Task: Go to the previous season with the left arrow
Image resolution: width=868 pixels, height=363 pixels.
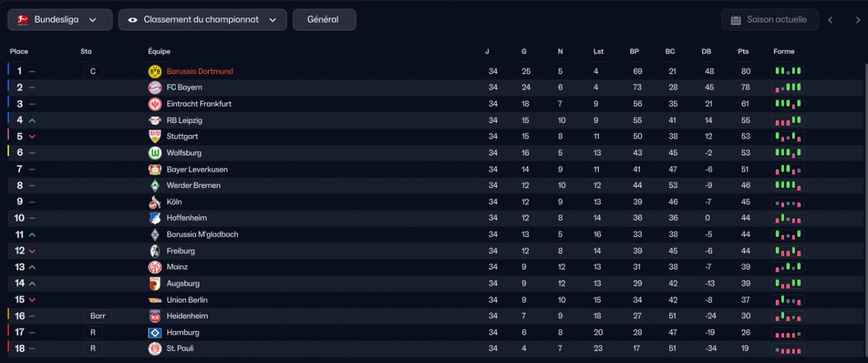Action: point(830,20)
